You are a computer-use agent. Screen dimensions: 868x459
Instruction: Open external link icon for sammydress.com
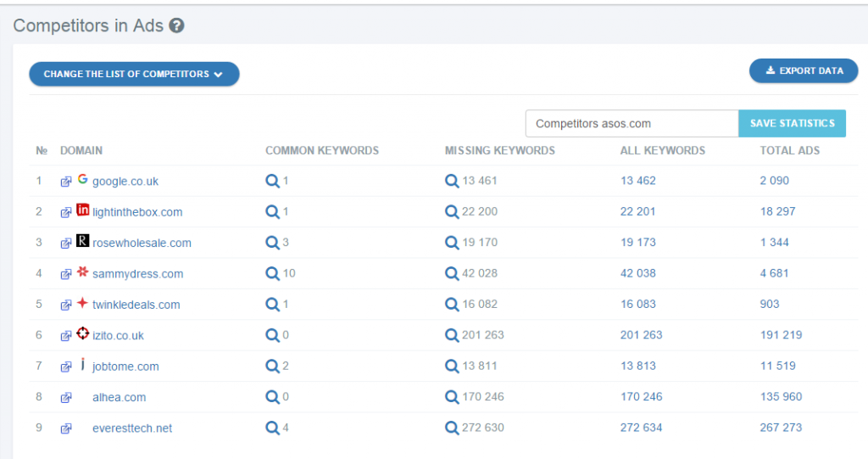tap(66, 274)
